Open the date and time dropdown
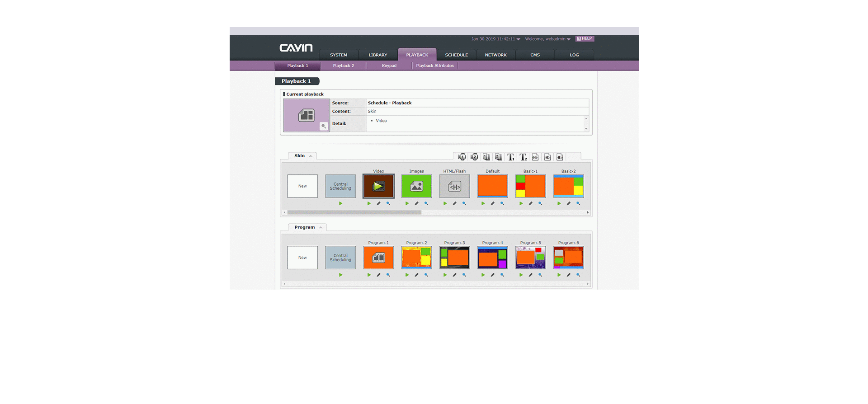Screen dimensions: 868x404 tap(518, 39)
